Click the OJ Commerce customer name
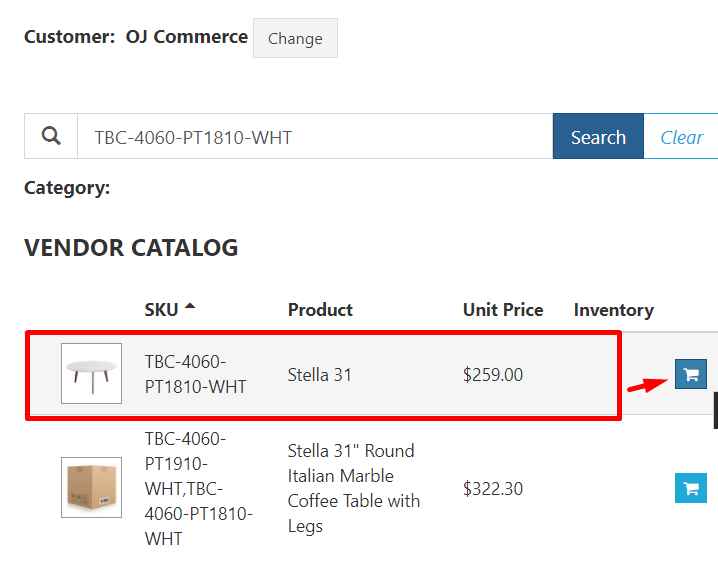The width and height of the screenshot is (718, 575). pyautogui.click(x=186, y=37)
